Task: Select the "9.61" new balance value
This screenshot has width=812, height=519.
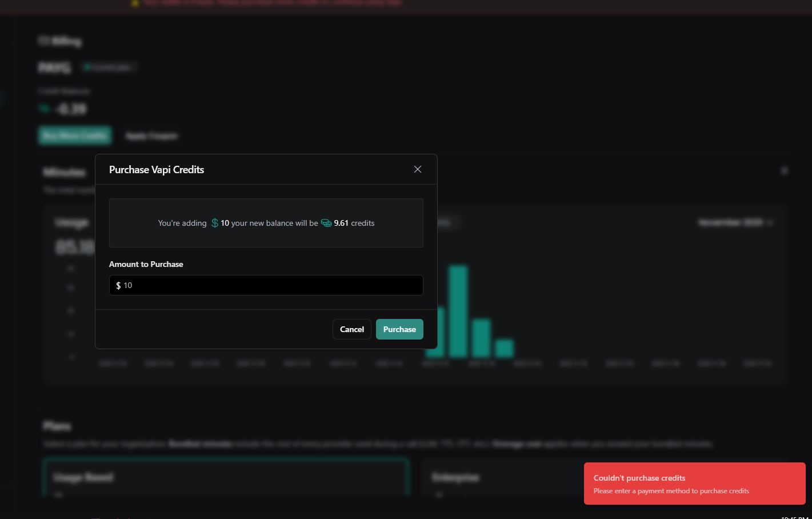Action: pyautogui.click(x=341, y=223)
